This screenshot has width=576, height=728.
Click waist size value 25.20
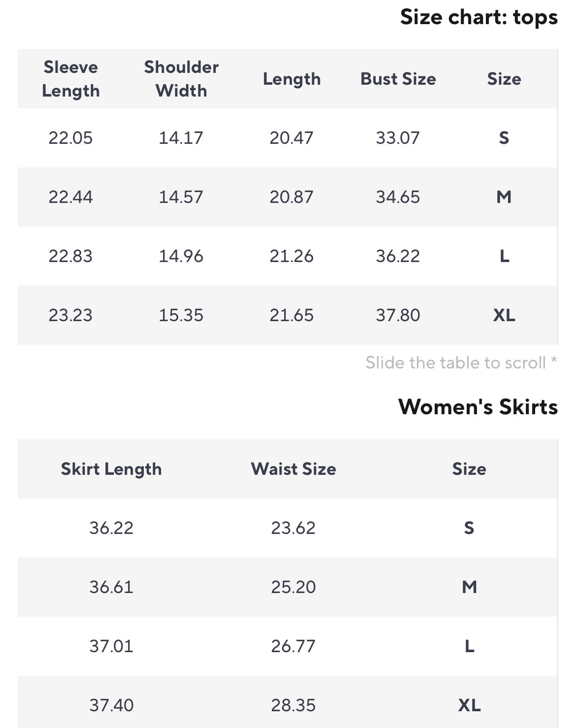tap(293, 587)
